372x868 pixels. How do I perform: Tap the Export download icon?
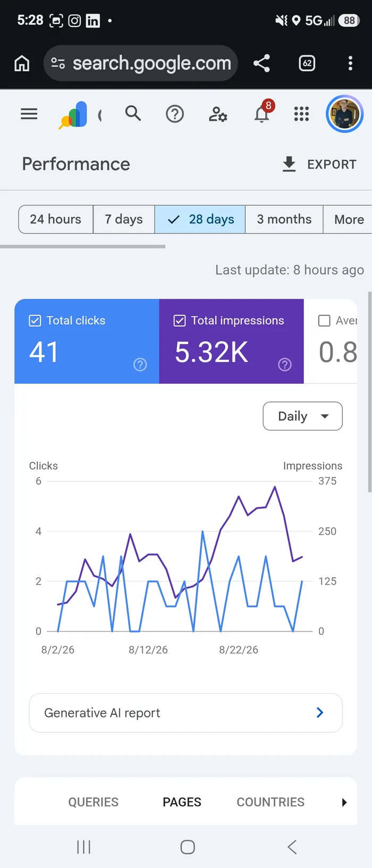(289, 164)
